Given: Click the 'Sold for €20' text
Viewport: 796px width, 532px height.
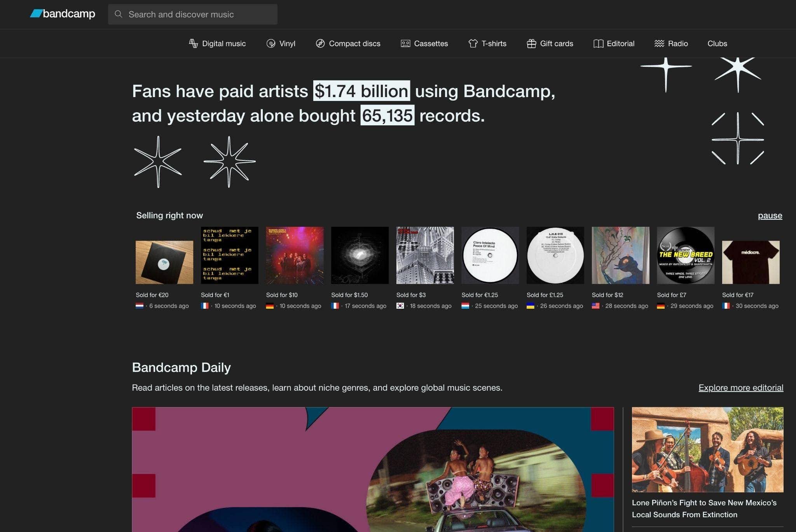Looking at the screenshot, I should tap(152, 295).
